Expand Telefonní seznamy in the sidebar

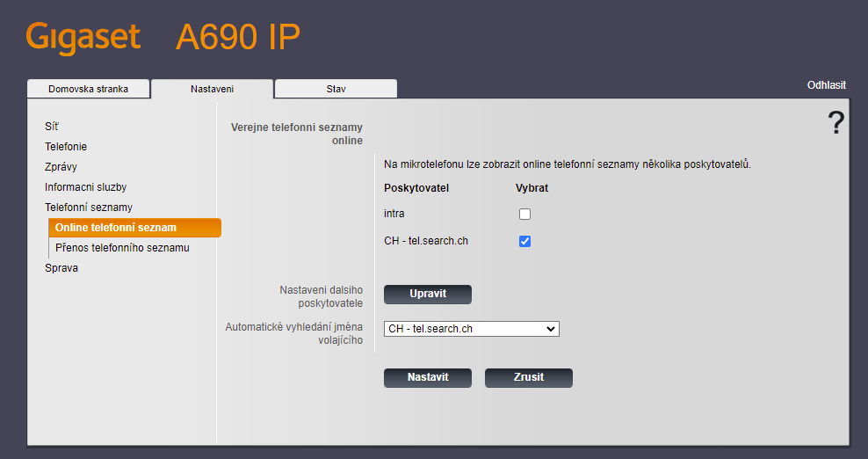pyautogui.click(x=89, y=208)
